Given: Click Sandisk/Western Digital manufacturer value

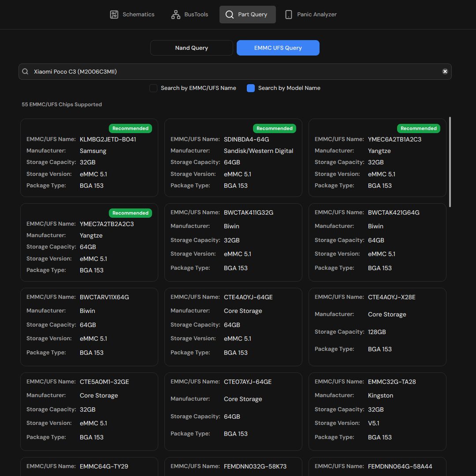Looking at the screenshot, I should [x=258, y=151].
